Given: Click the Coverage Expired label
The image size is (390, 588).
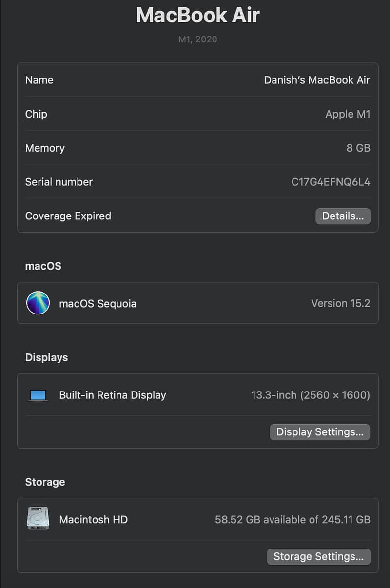Looking at the screenshot, I should click(x=68, y=216).
